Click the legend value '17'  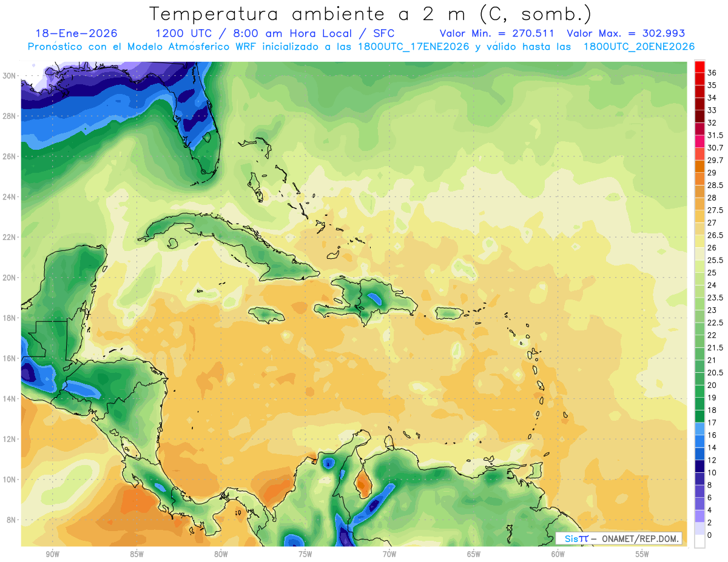tap(712, 423)
